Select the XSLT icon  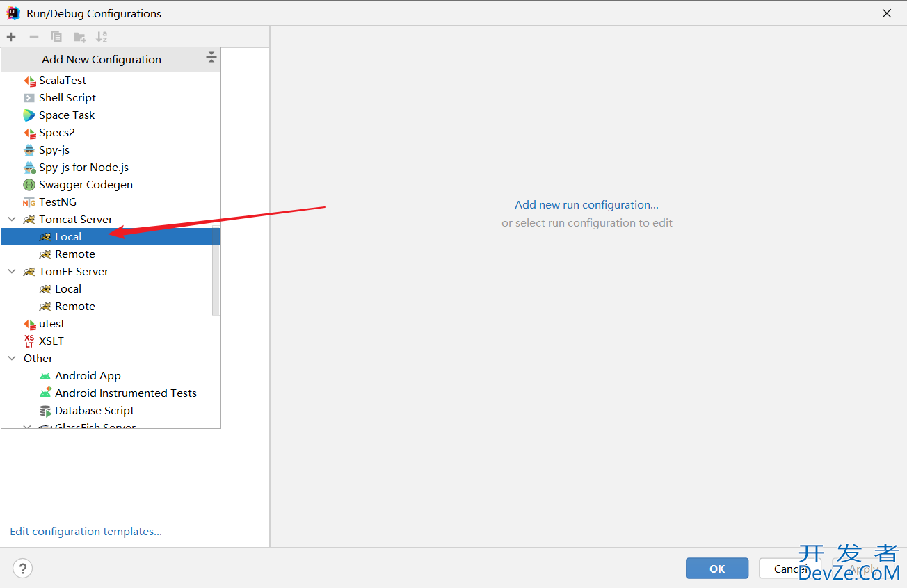29,341
